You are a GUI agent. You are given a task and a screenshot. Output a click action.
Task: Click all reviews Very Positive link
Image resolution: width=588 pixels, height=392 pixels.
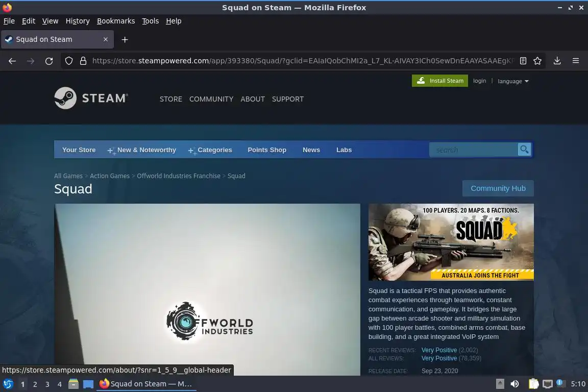click(439, 358)
